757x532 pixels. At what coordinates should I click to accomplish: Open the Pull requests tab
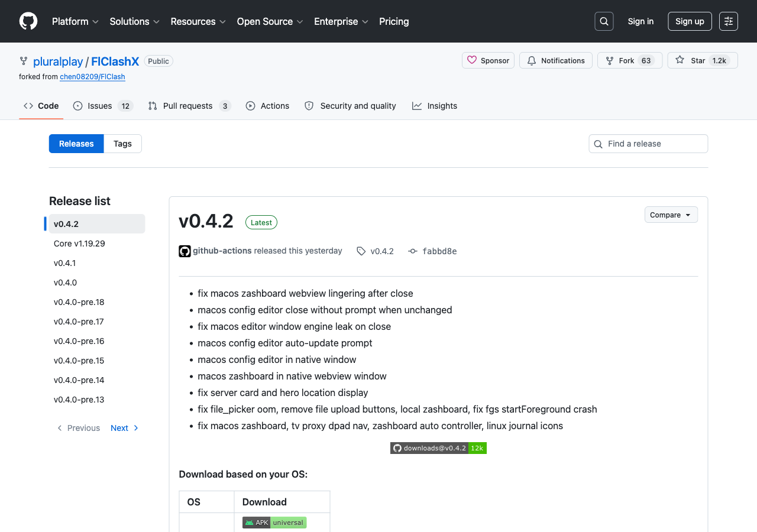189,106
